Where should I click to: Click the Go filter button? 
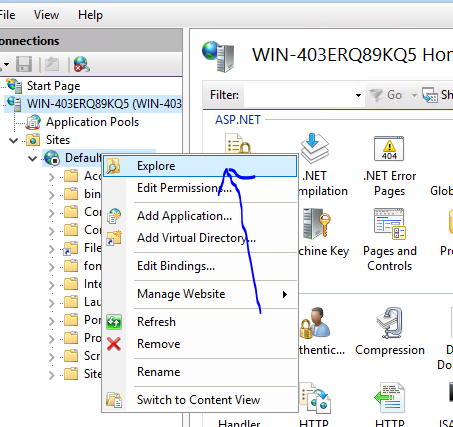[x=387, y=95]
